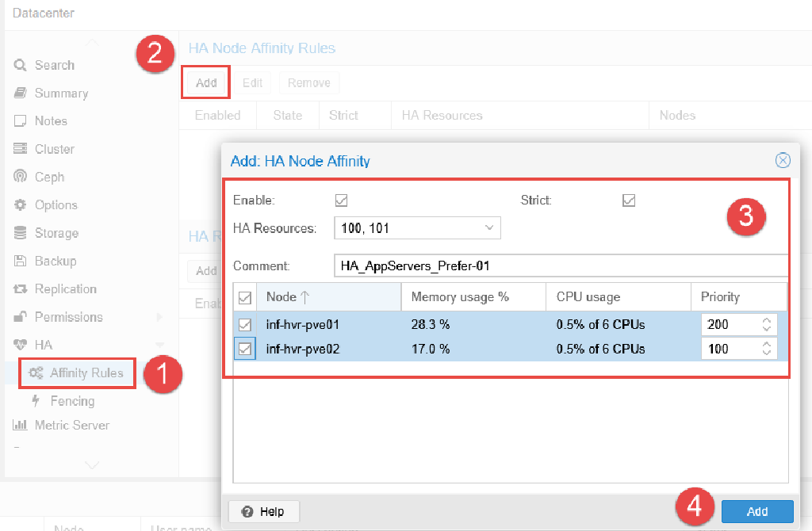Select Affinity Rules in sidebar

[76, 372]
